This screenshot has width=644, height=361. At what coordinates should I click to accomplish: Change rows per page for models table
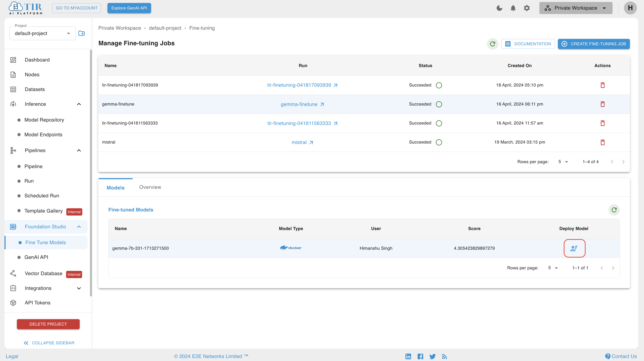pyautogui.click(x=553, y=268)
